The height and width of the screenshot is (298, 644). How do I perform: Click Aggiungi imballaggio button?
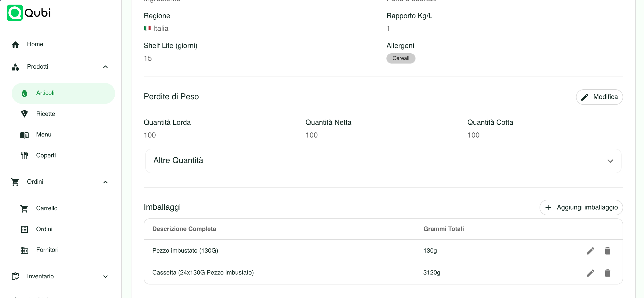(x=581, y=207)
